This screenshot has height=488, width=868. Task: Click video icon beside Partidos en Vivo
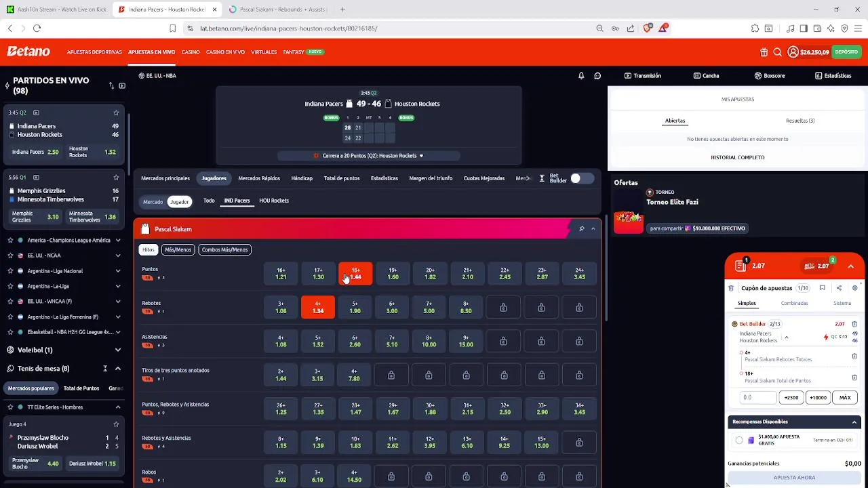pos(122,85)
